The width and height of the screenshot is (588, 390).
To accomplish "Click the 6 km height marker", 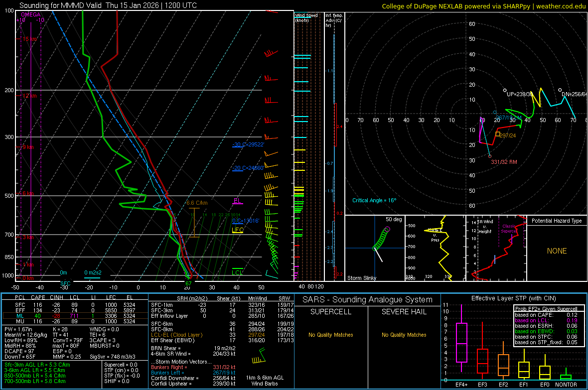I will [x=28, y=193].
